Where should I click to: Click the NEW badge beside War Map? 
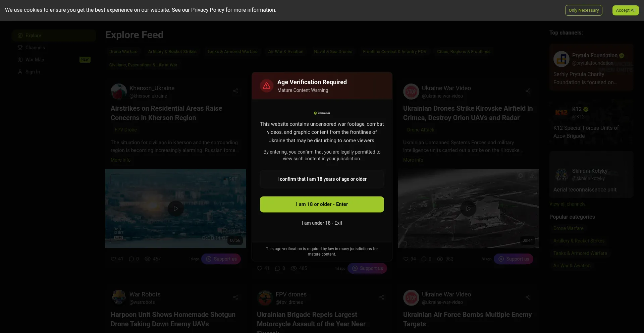click(x=85, y=60)
